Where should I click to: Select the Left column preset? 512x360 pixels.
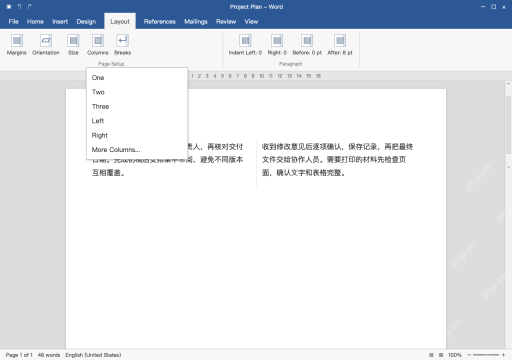point(137,121)
